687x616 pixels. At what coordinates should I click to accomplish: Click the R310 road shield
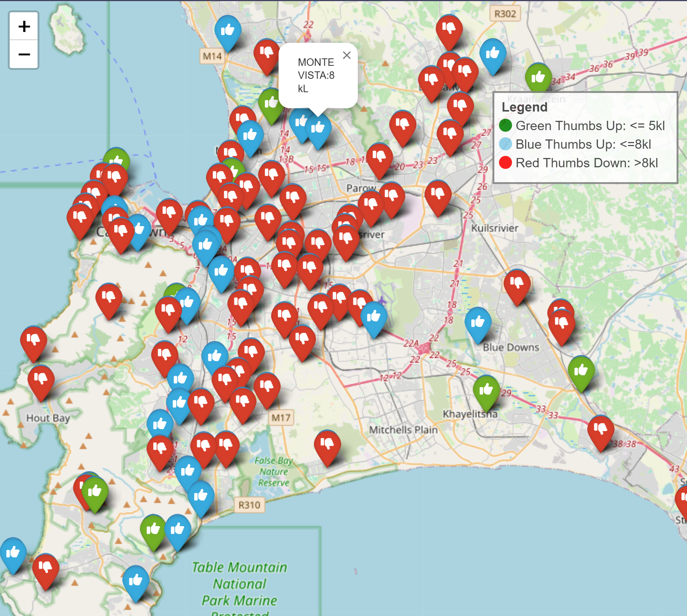point(249,505)
